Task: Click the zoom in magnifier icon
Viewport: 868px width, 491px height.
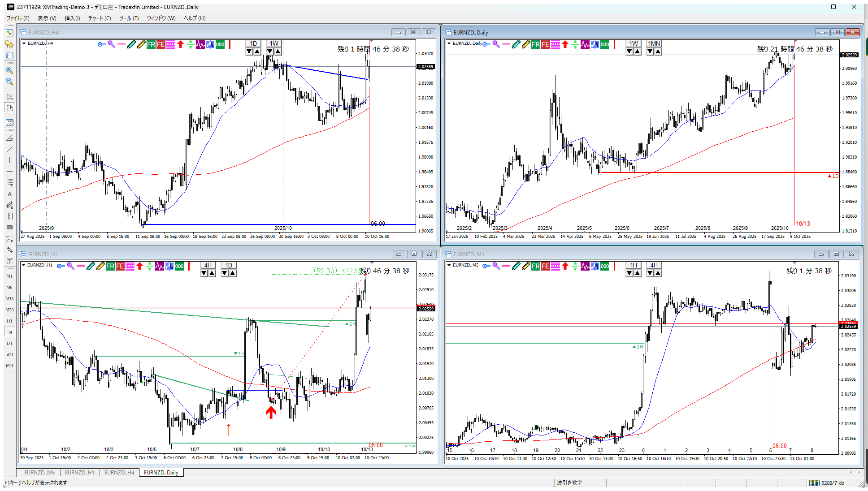Action: [9, 70]
